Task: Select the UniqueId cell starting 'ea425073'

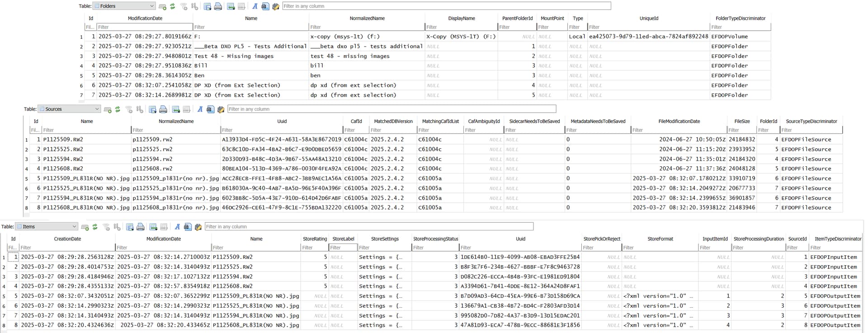Action: (x=649, y=37)
